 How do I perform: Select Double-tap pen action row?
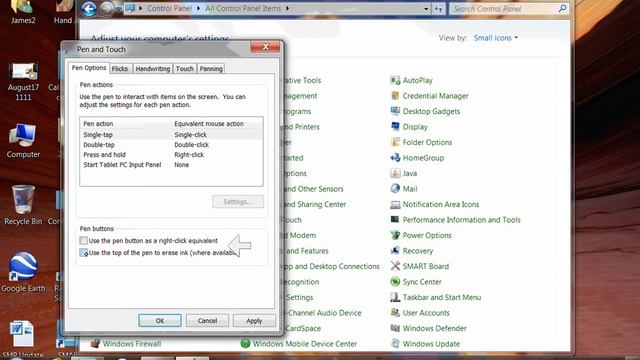point(171,145)
